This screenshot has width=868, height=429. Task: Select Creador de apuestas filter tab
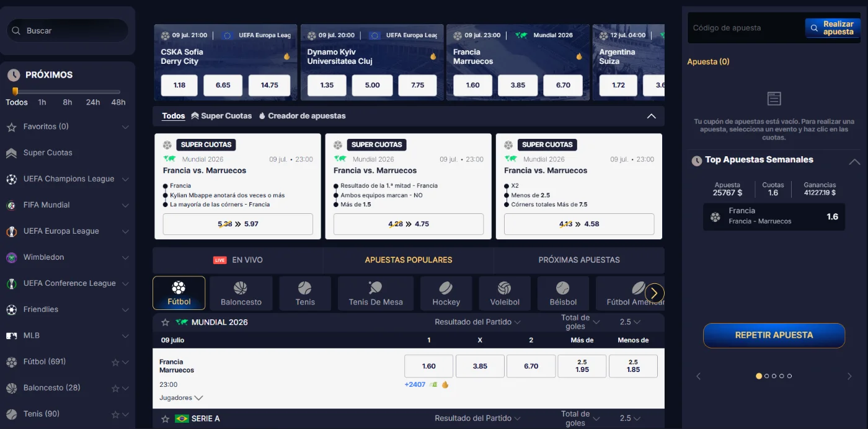click(302, 116)
